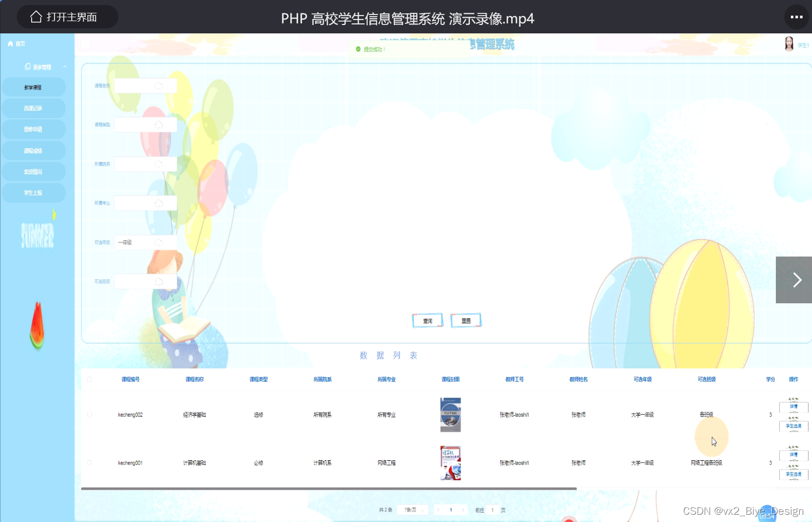Click the 网络工程各班级 cell
Image resolution: width=812 pixels, height=522 pixels.
pos(706,463)
